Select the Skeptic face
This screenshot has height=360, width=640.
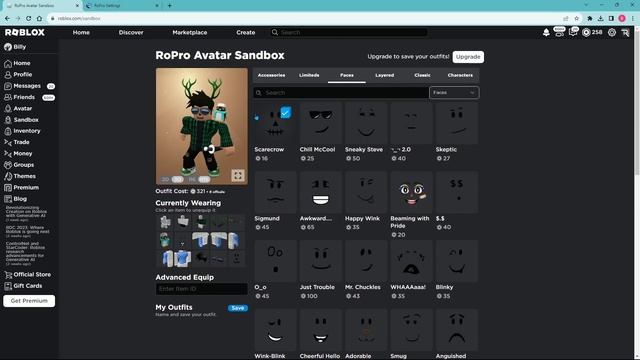(456, 123)
